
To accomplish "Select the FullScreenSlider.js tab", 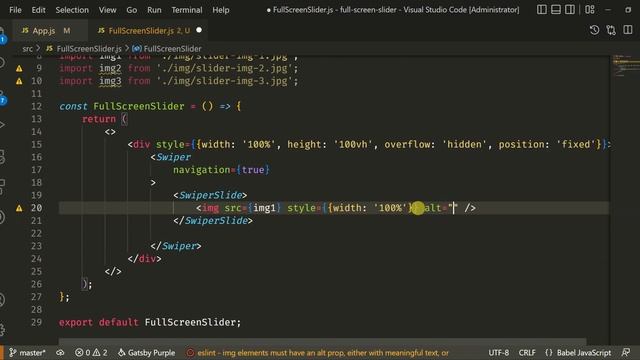I will (149, 30).
